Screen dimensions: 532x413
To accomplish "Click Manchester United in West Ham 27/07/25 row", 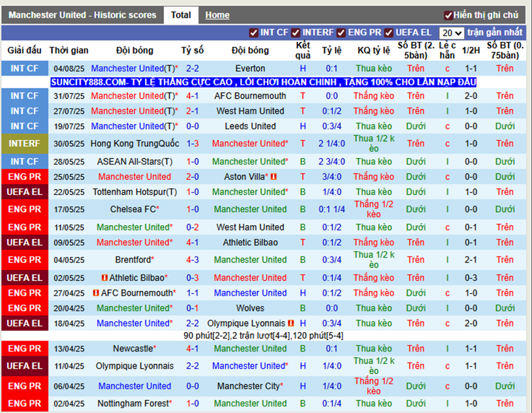I will pyautogui.click(x=127, y=111).
